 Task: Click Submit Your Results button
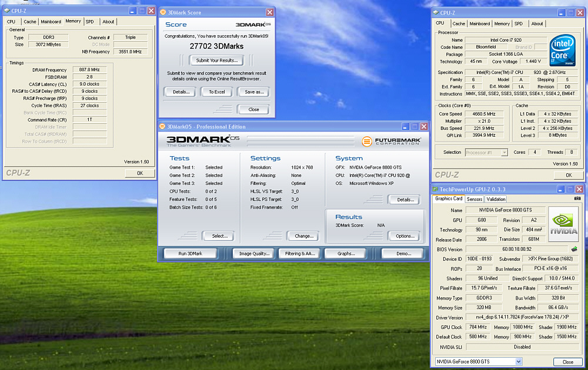217,60
